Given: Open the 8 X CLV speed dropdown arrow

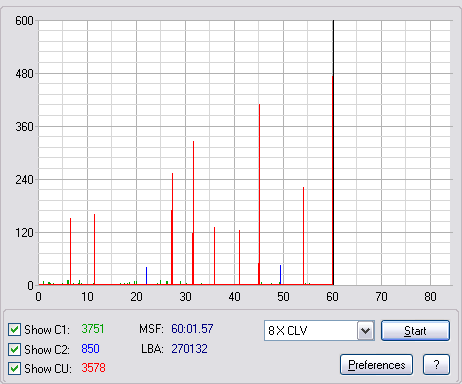Looking at the screenshot, I should tap(366, 331).
